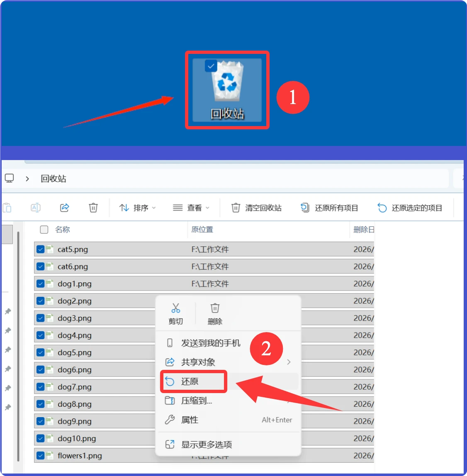The image size is (467, 476).
Task: Toggle the select-all checkbox beside 名称
Action: [44, 230]
